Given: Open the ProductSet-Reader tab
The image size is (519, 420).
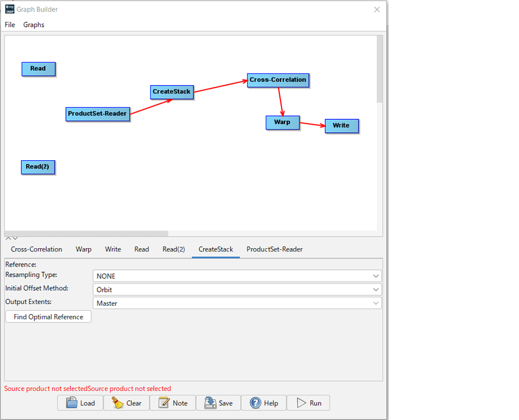Looking at the screenshot, I should tap(274, 249).
